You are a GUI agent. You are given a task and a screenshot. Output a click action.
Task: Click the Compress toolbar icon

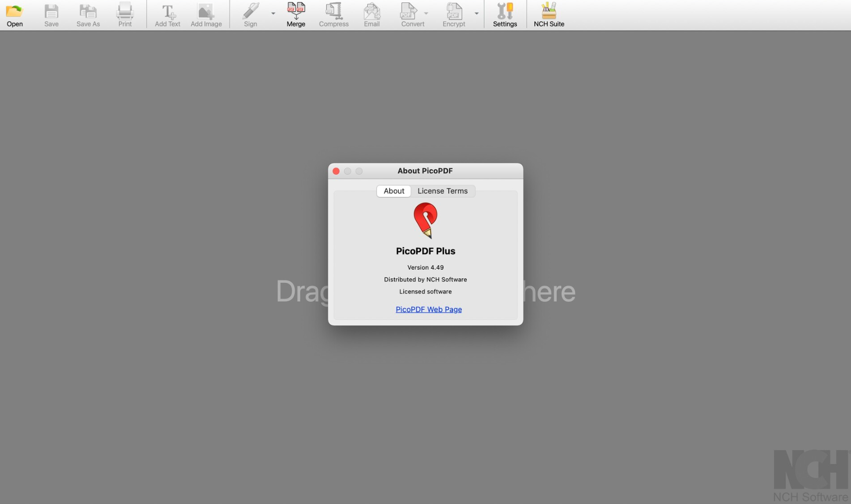334,15
